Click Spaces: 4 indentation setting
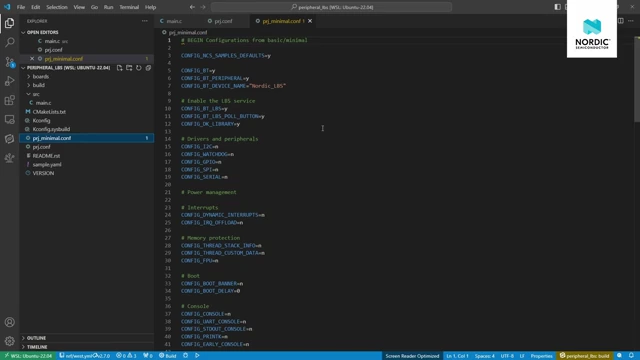The height and width of the screenshot is (360, 640). pyautogui.click(x=484, y=356)
